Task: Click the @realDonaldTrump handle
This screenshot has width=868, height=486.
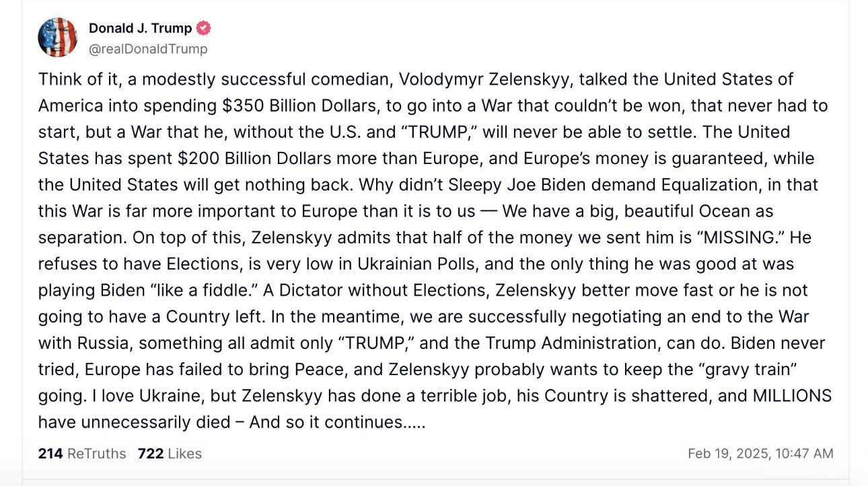Action: point(148,49)
